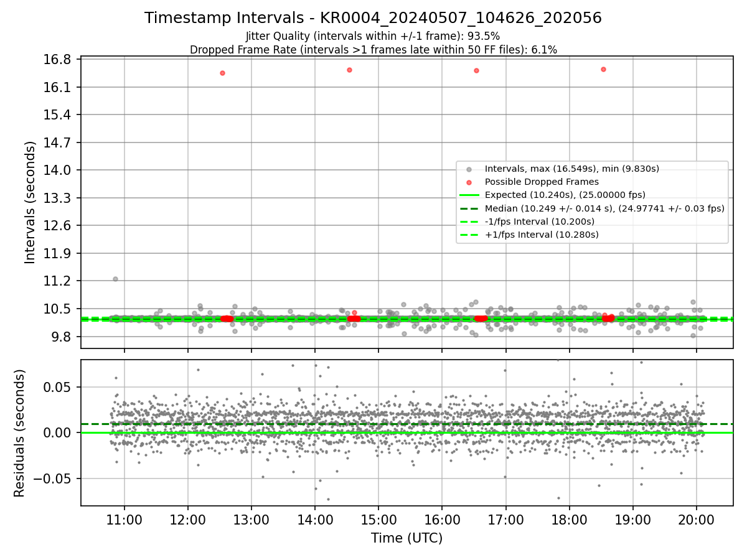Click legend entry '-1/fps Interval (10.200s)'
This screenshot has height=560, width=747.
pyautogui.click(x=539, y=222)
